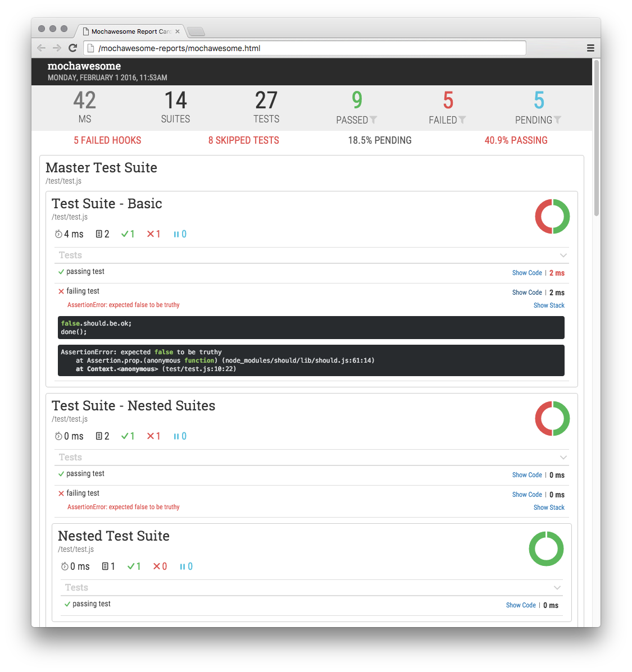Image resolution: width=632 pixels, height=672 pixels.
Task: Click stopwatch icon in Nested Test Suite
Action: pos(65,566)
